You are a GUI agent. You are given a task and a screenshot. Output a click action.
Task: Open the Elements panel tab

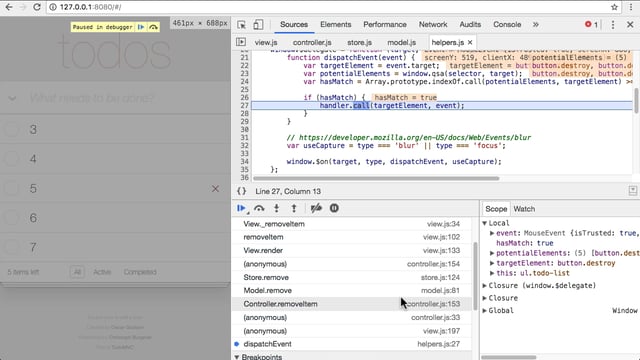tap(336, 24)
